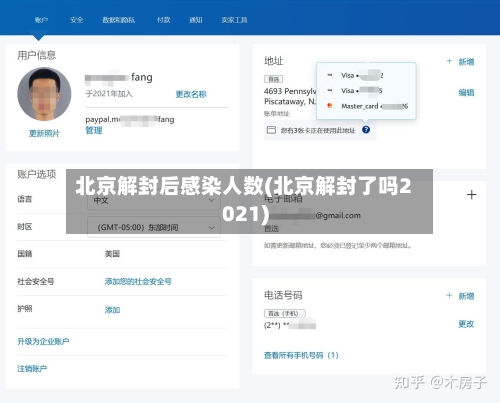The width and height of the screenshot is (500, 403).
Task: Click the user profile photo
Action: tap(44, 94)
